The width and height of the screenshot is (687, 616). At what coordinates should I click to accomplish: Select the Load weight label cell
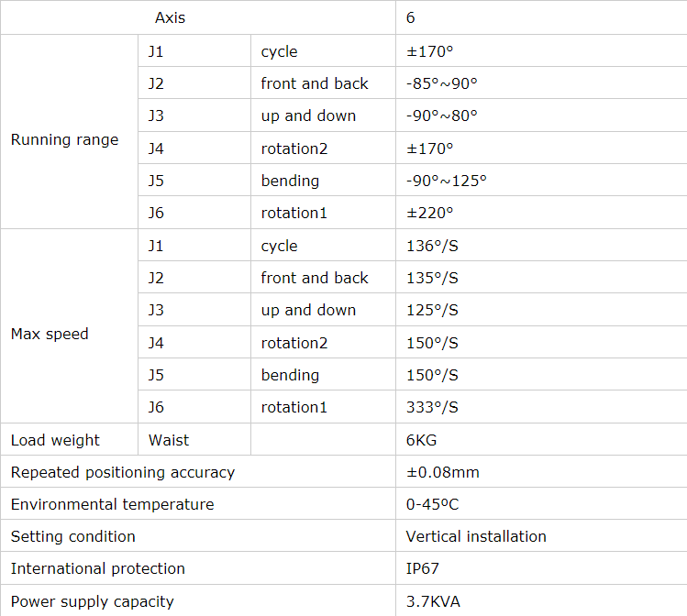[x=55, y=440]
